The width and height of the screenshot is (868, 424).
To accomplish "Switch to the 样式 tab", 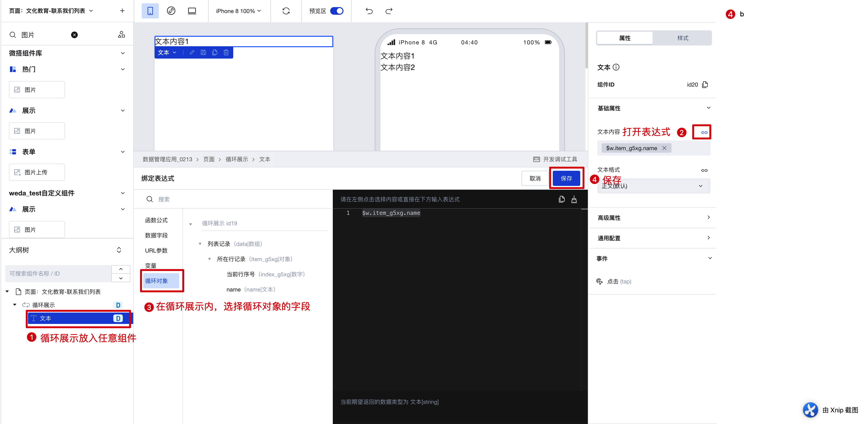I will (683, 38).
